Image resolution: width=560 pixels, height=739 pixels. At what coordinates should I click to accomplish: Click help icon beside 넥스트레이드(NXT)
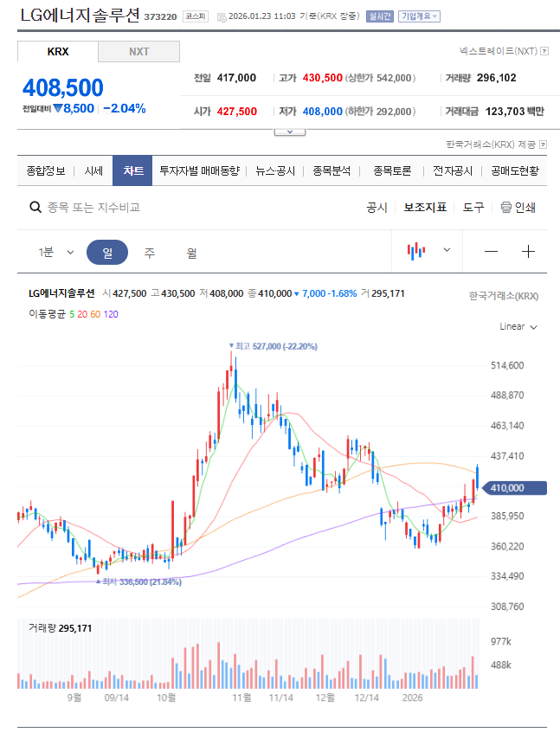(544, 52)
